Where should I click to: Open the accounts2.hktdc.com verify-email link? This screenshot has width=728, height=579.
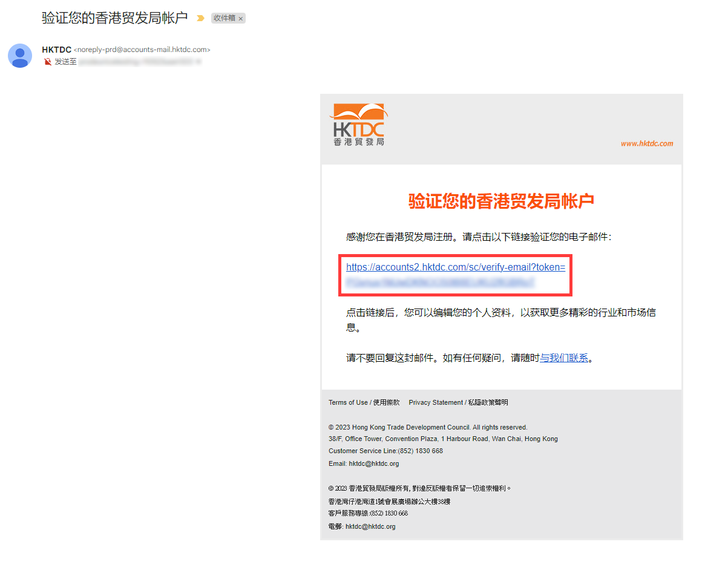tap(456, 275)
